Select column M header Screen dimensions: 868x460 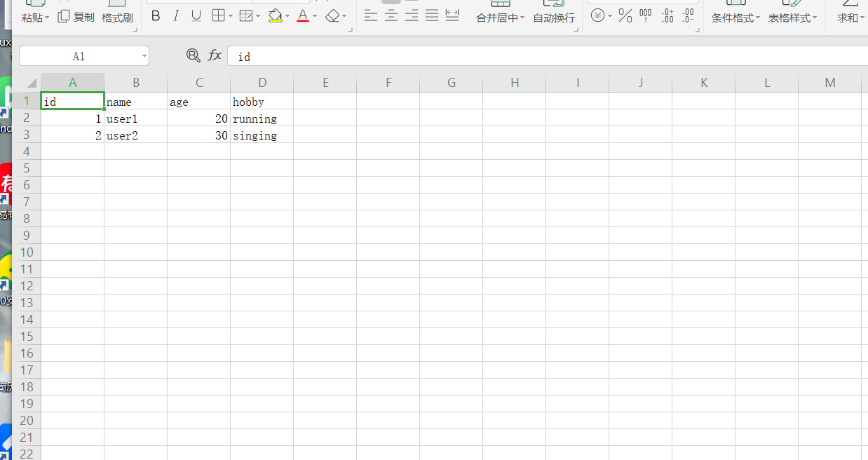coord(830,83)
